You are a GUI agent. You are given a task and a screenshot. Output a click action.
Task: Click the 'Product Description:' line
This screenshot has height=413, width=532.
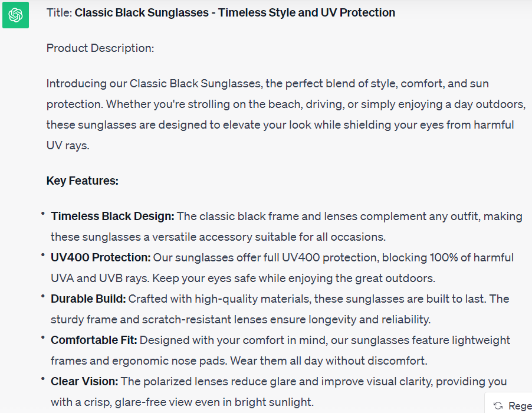coord(100,48)
